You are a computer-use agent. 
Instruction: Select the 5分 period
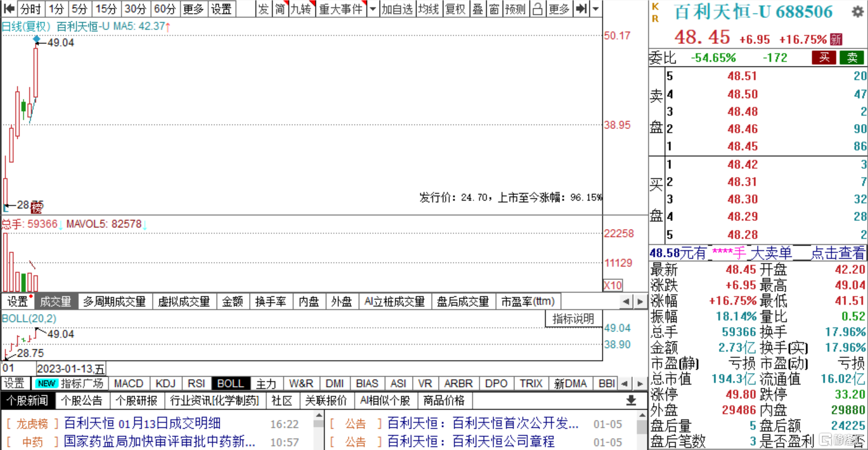[x=80, y=9]
